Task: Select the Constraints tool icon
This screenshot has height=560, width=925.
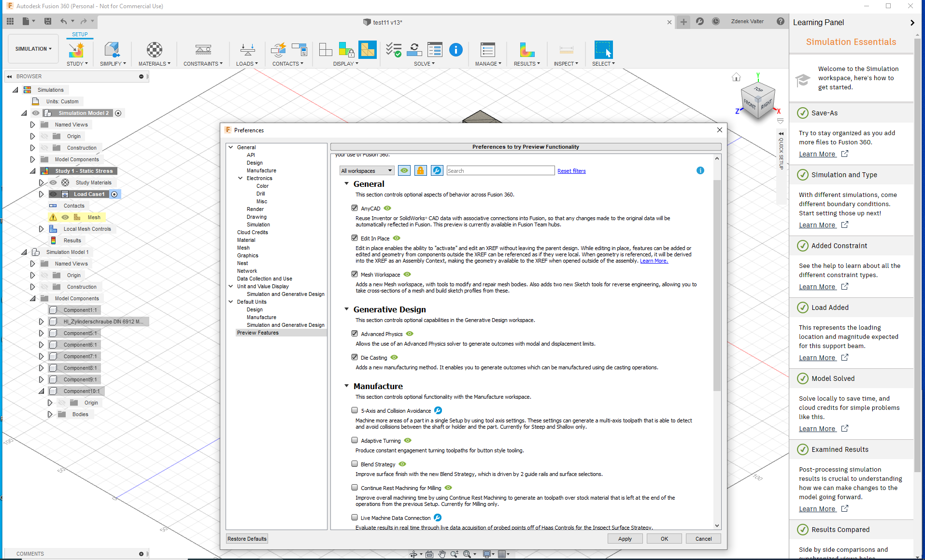Action: click(x=203, y=50)
